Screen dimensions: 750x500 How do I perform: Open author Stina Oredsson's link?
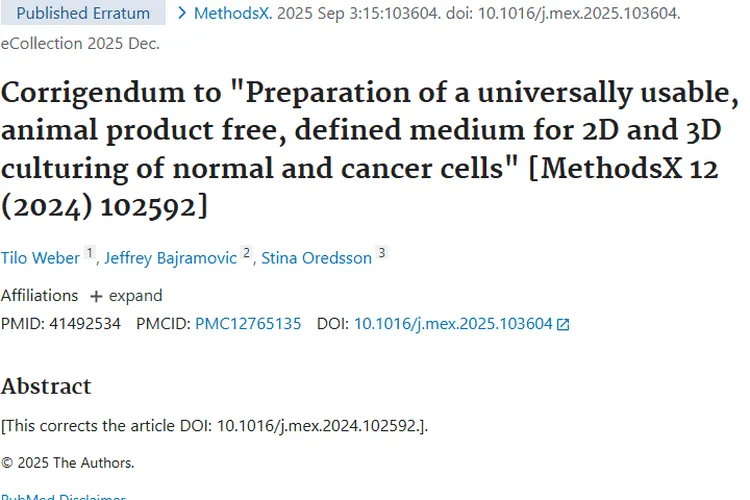316,258
